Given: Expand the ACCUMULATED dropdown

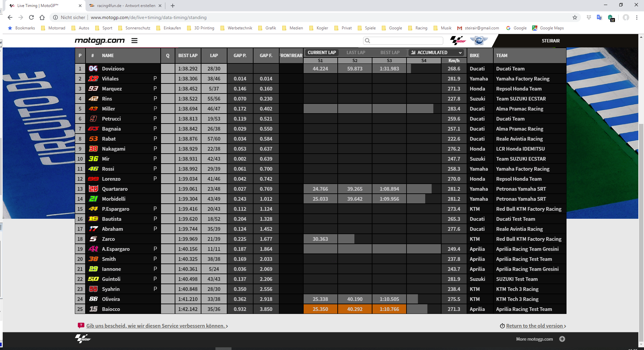Looking at the screenshot, I should click(x=436, y=52).
